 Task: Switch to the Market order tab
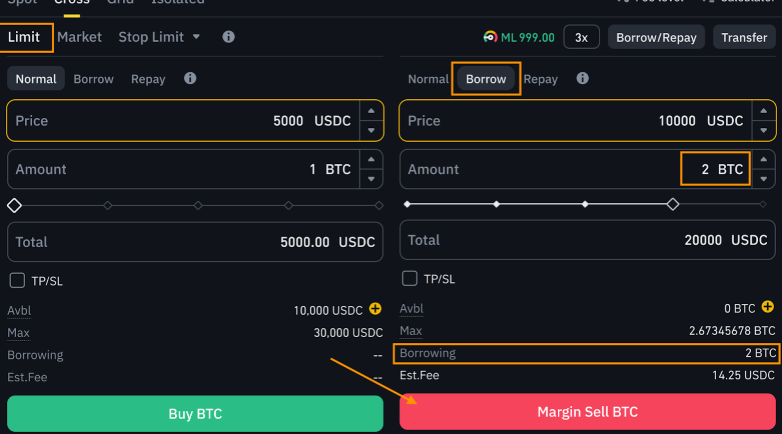pyautogui.click(x=79, y=37)
